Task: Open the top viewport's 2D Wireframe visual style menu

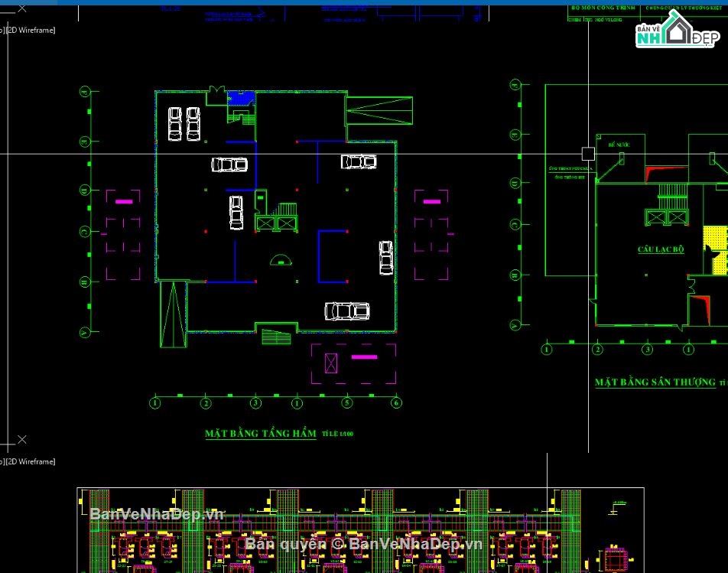Action: tap(31, 31)
